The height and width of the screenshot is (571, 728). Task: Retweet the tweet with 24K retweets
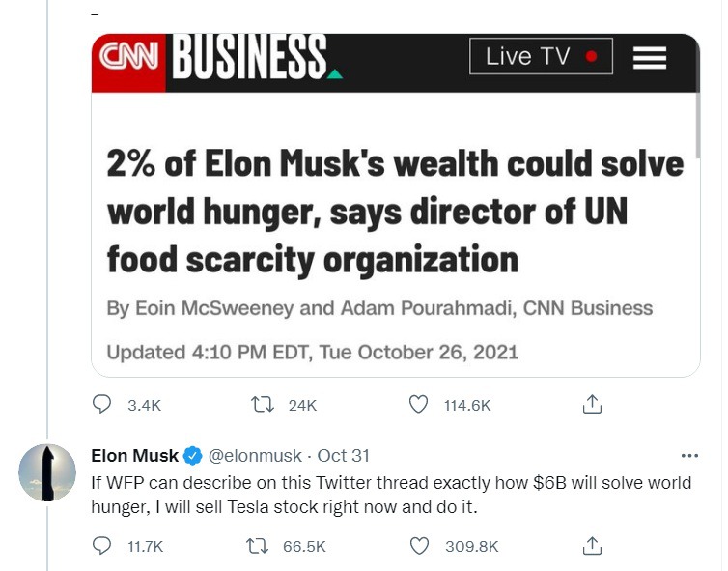(263, 405)
